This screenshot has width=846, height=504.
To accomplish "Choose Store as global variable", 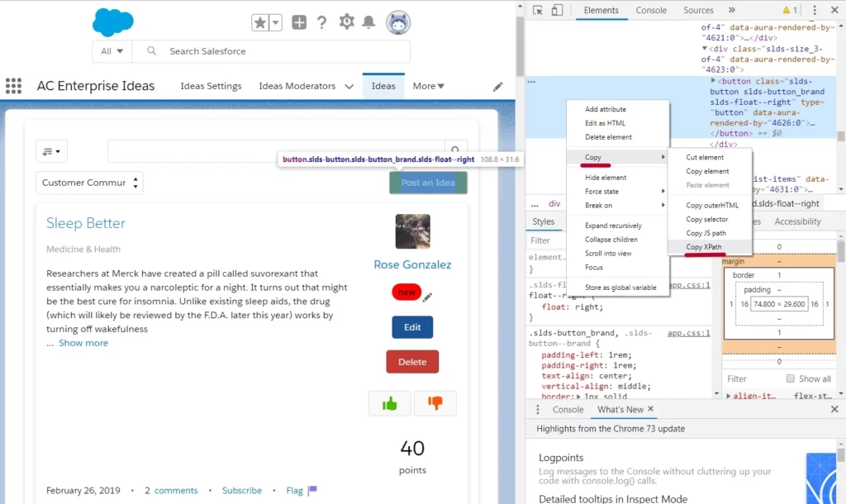I will (618, 288).
